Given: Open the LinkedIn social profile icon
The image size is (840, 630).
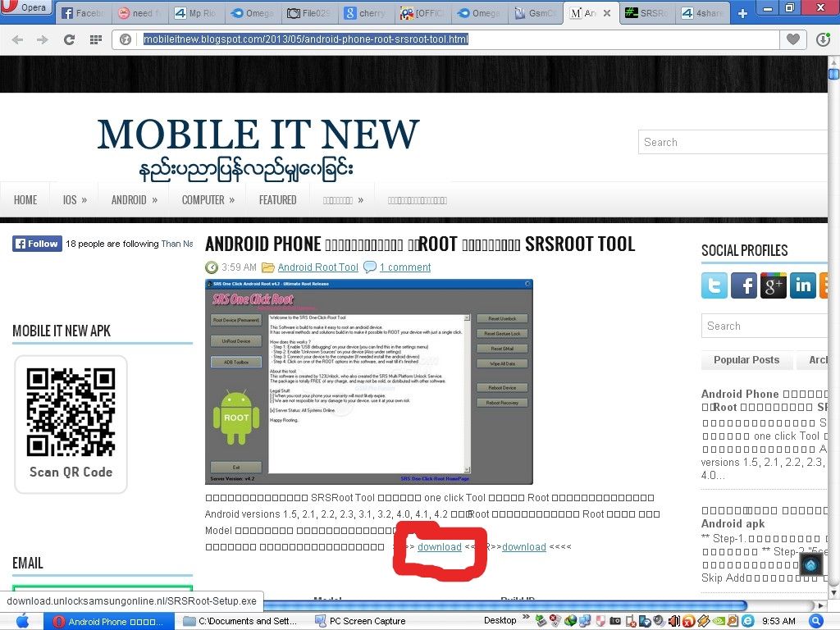Looking at the screenshot, I should [802, 285].
